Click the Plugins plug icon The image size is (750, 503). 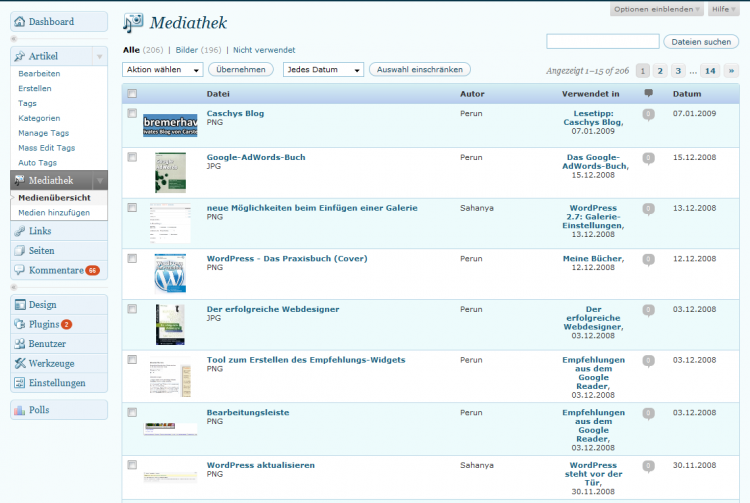(x=20, y=324)
